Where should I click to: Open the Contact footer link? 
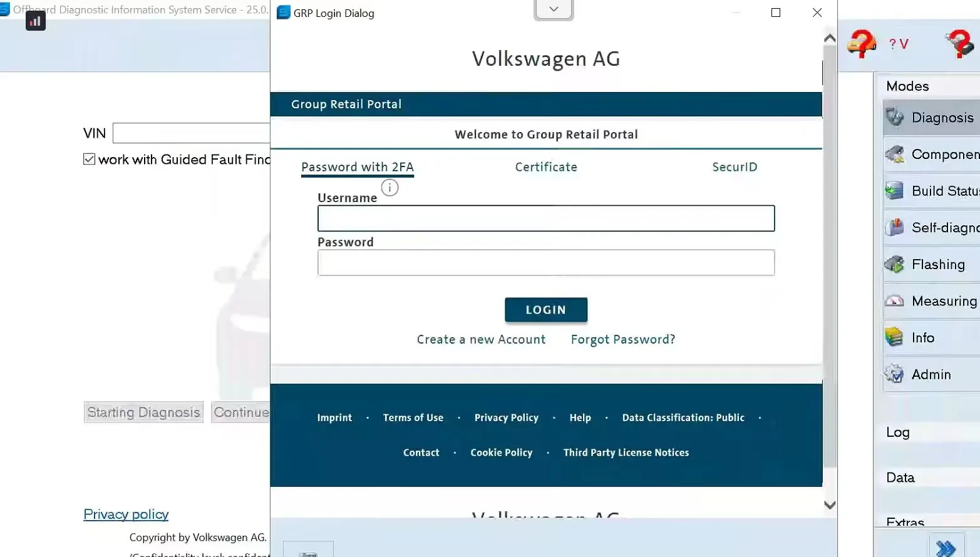tap(421, 452)
